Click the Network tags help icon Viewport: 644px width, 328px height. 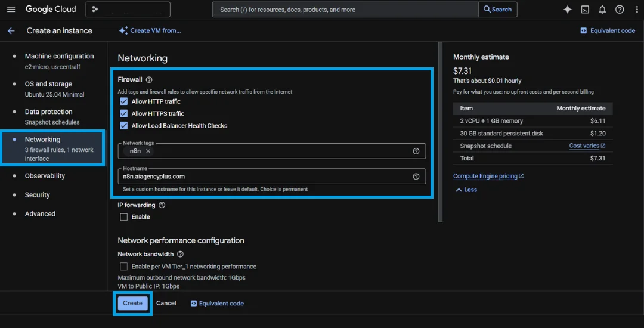click(416, 151)
